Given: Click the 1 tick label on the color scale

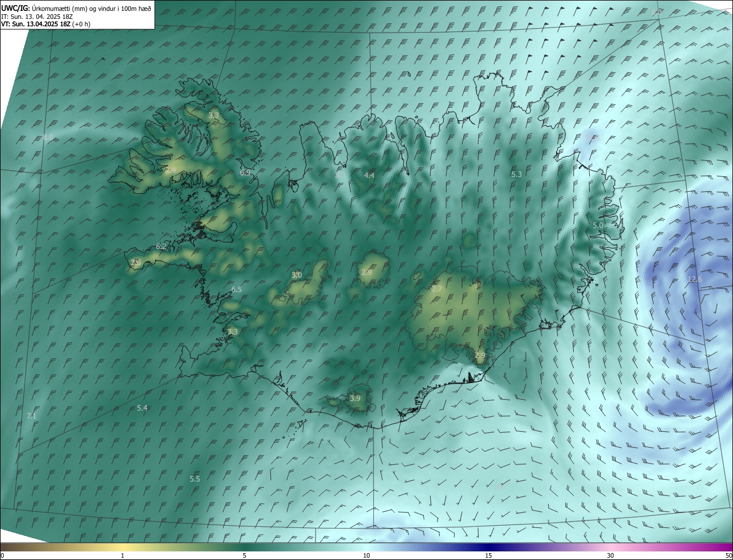Looking at the screenshot, I should click(x=123, y=555).
